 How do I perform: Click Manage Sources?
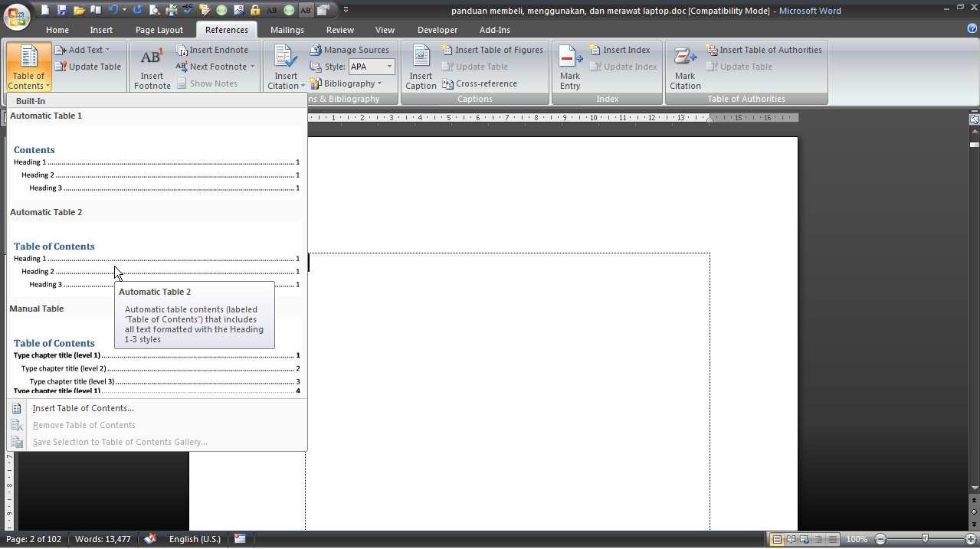coord(349,50)
